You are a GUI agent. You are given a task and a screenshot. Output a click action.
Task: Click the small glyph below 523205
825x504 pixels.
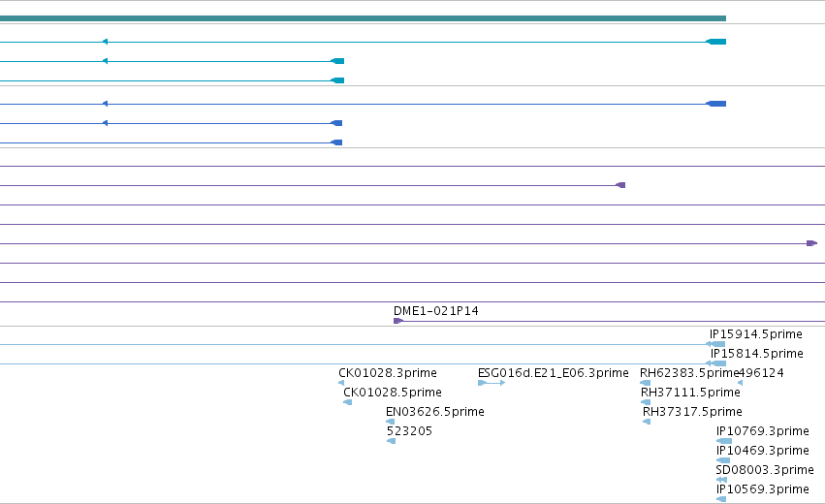pos(391,441)
